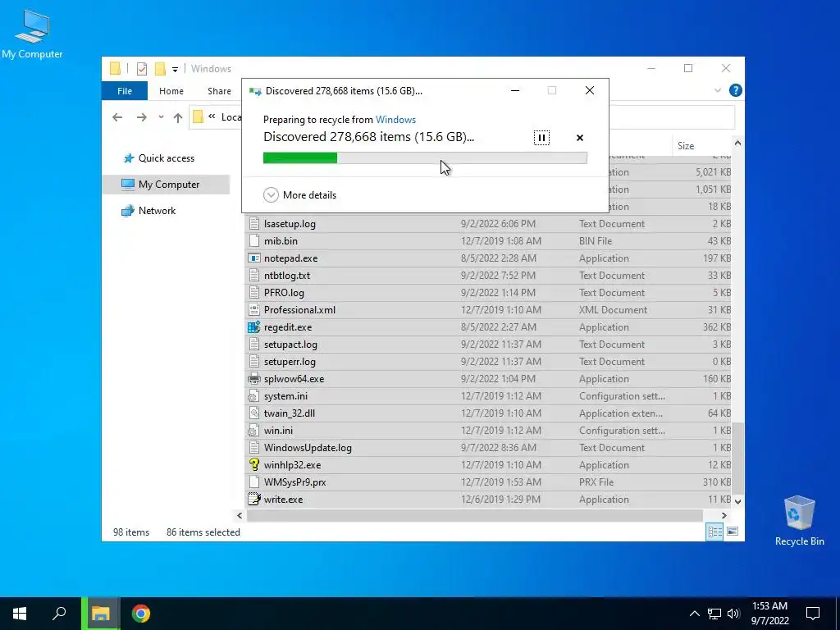
Task: Select the PFRO.log file
Action: click(489, 293)
